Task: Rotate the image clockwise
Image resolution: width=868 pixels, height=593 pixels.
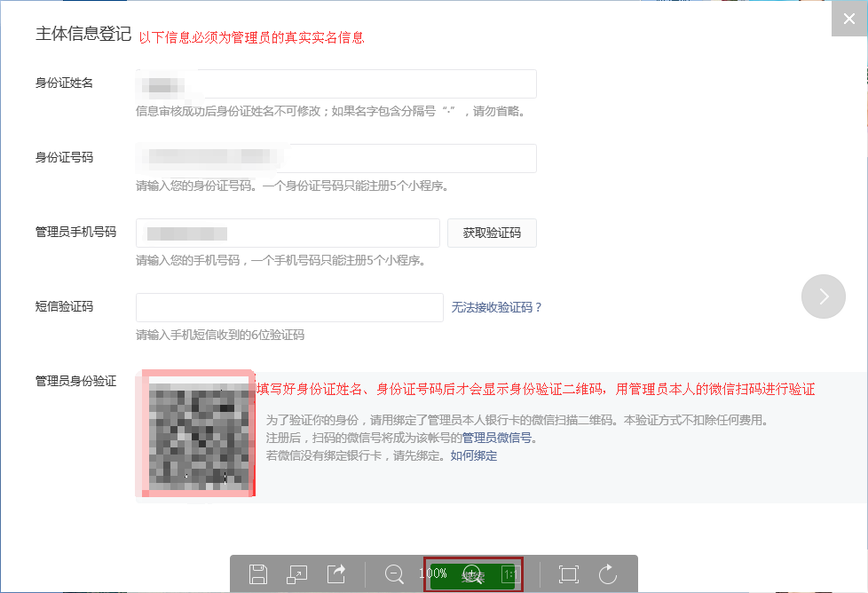Action: coord(608,573)
